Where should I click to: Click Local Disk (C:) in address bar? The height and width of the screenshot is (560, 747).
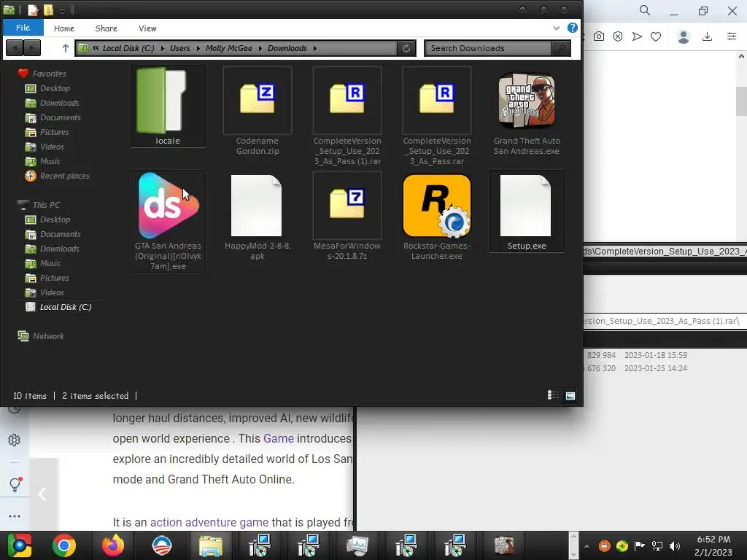128,48
